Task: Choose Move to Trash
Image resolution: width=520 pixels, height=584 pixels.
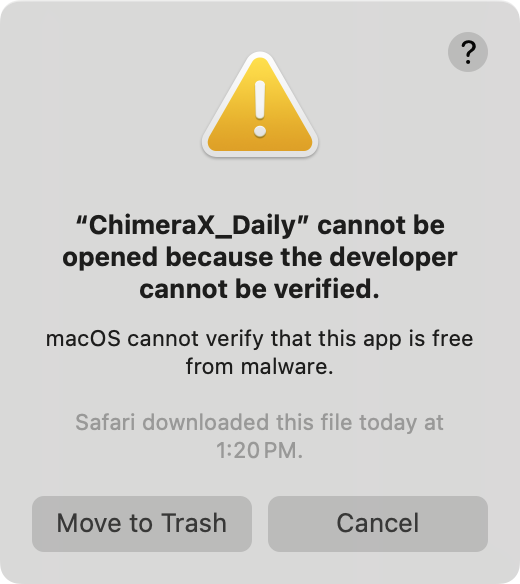Action: tap(142, 523)
